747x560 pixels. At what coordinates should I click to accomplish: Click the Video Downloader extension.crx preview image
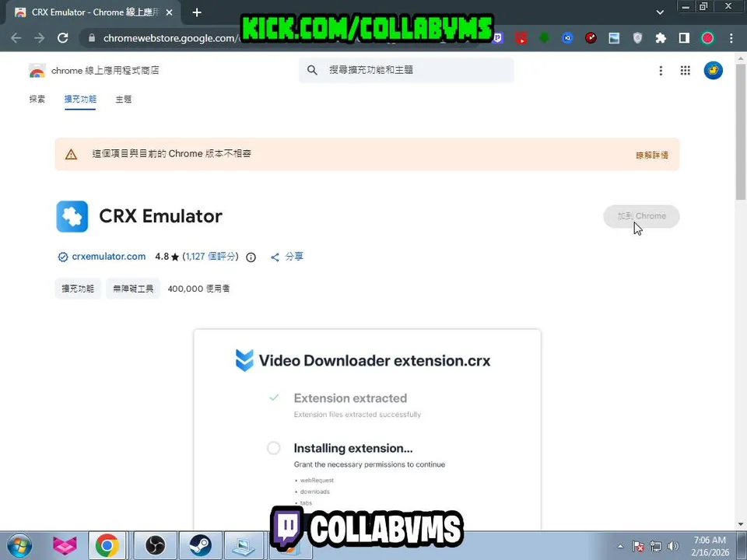point(367,429)
